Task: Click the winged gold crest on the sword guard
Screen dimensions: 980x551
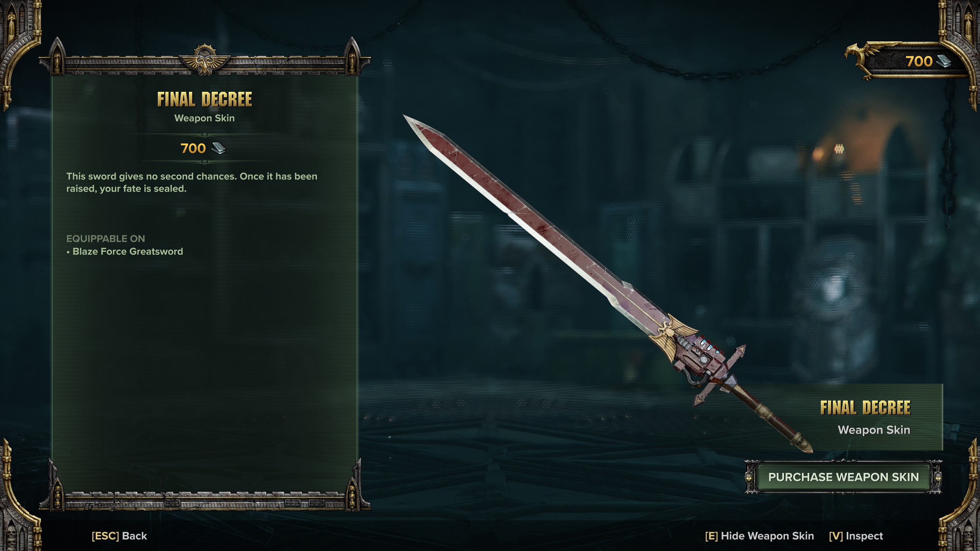Action: click(x=673, y=333)
